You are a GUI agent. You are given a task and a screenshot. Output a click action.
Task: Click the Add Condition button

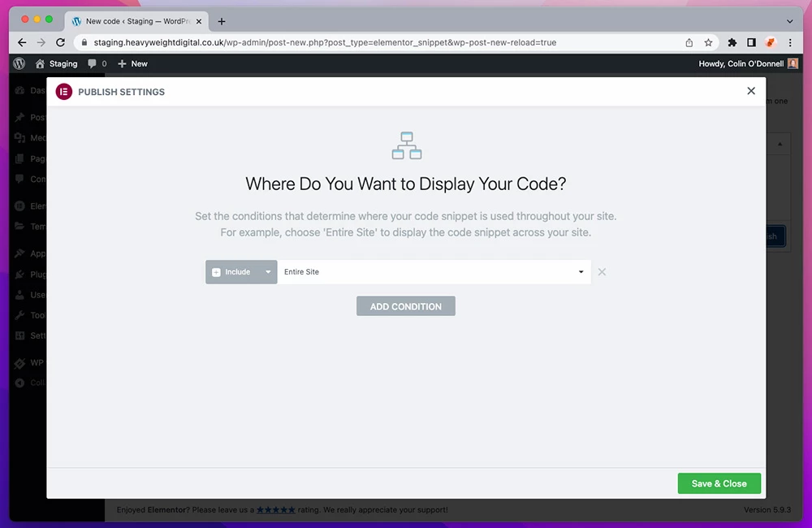click(x=406, y=306)
